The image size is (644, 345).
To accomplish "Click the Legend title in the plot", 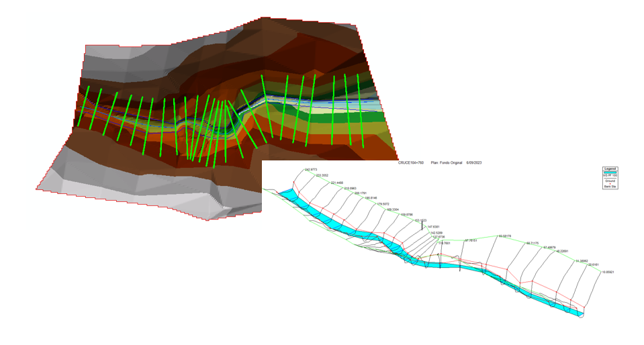I will pos(610,169).
